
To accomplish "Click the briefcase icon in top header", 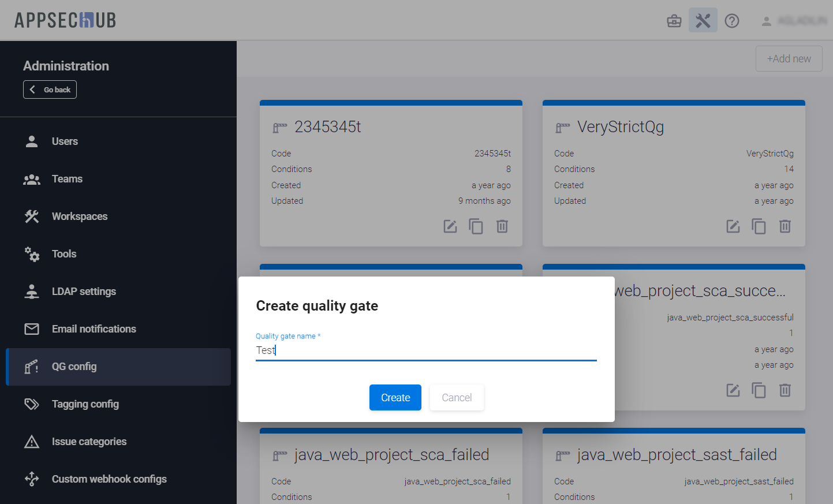I will (x=674, y=21).
